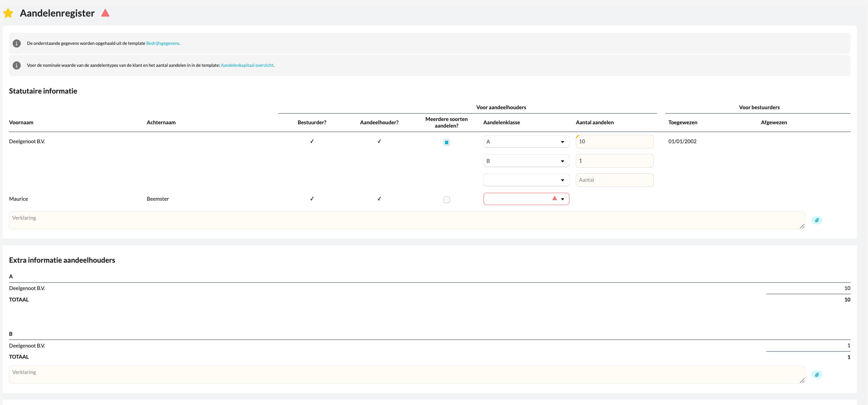Click red warning triangle next to Aandelenregister
868x405 pixels.
coord(105,13)
